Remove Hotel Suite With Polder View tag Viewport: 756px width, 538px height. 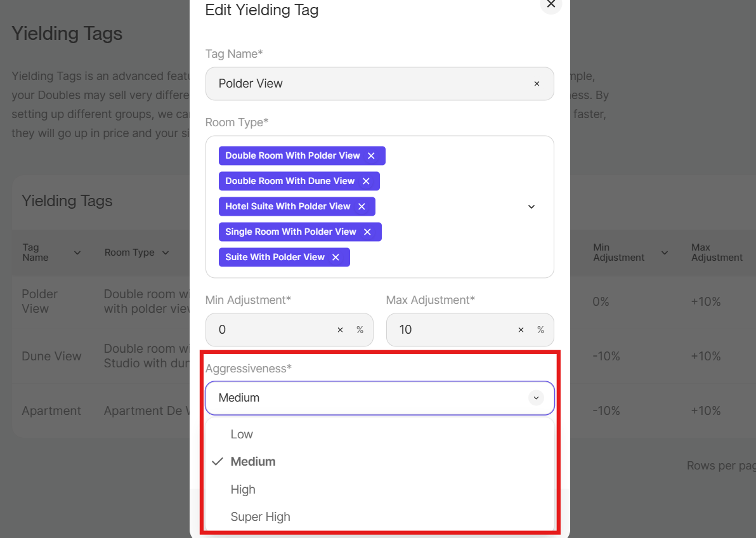click(x=362, y=206)
